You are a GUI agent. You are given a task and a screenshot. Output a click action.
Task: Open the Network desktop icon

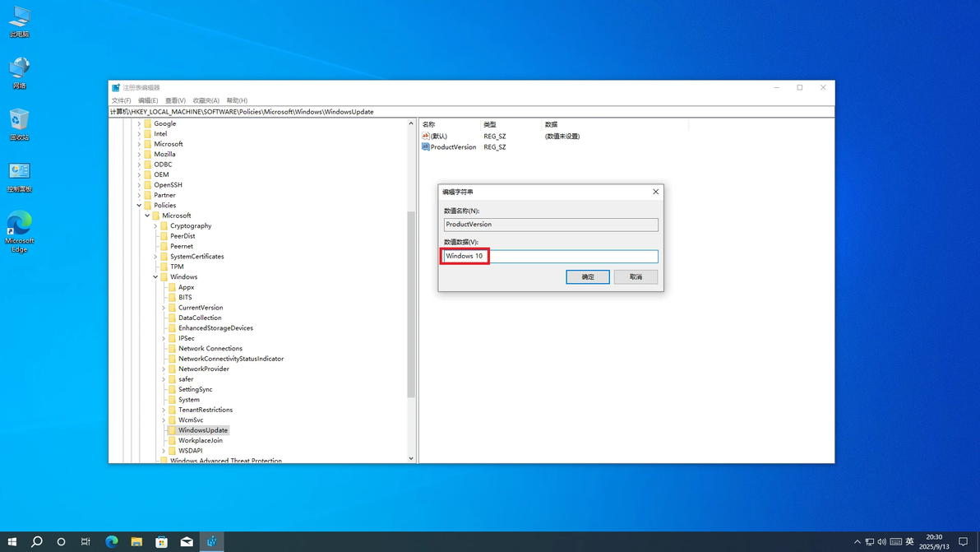click(20, 73)
